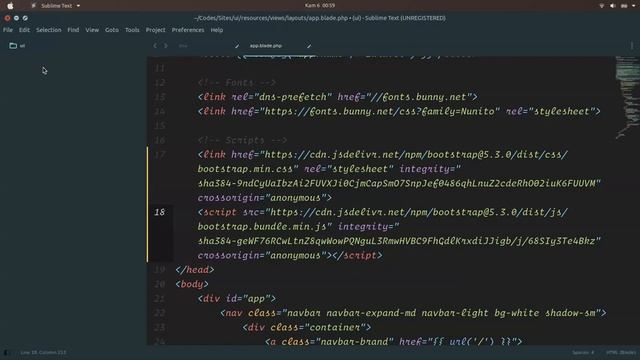Click the window title bar text
Screen dimensions: 640x360
pyautogui.click(x=320, y=18)
